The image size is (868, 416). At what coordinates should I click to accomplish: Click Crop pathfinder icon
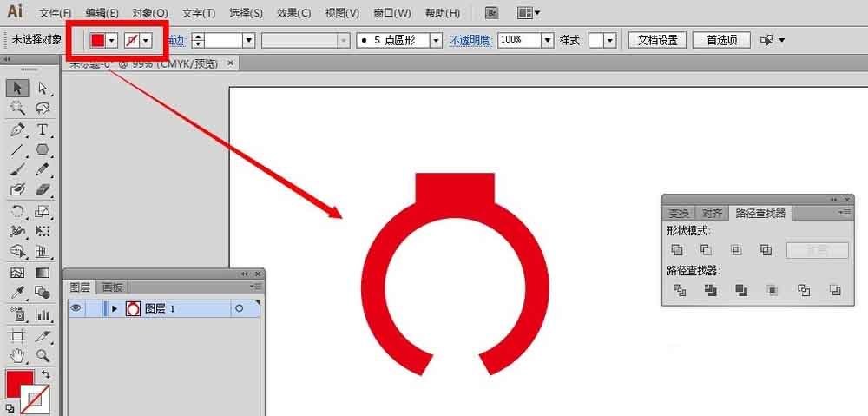tap(773, 290)
